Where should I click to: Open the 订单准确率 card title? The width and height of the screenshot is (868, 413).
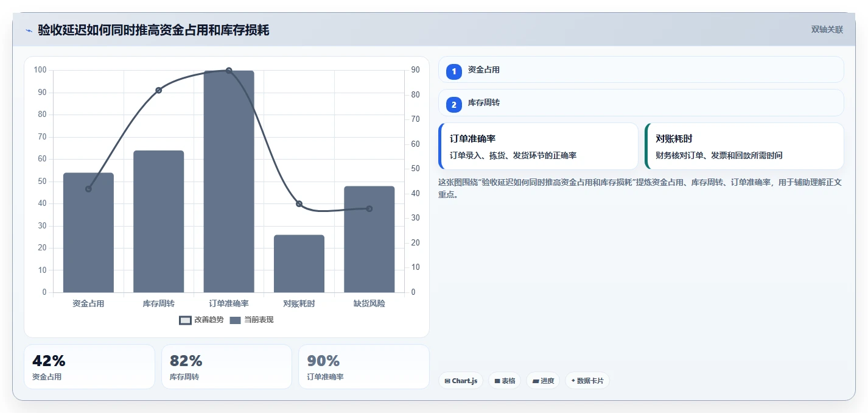(x=472, y=139)
